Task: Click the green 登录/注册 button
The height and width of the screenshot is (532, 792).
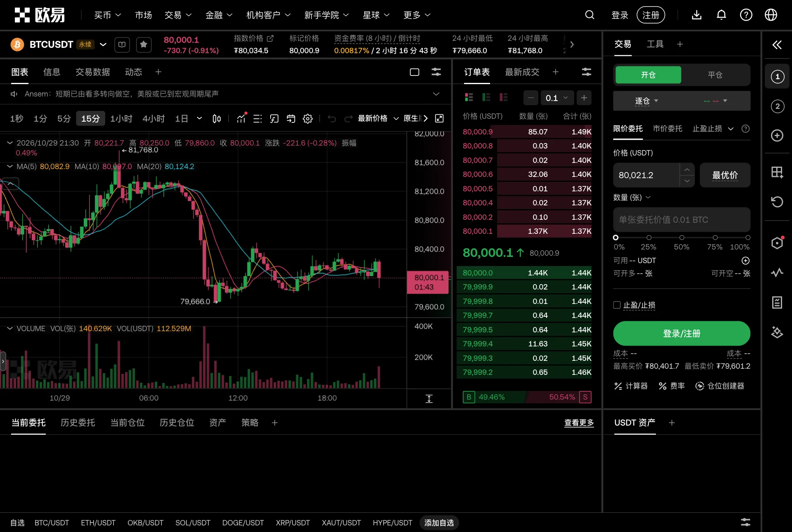Action: [681, 333]
